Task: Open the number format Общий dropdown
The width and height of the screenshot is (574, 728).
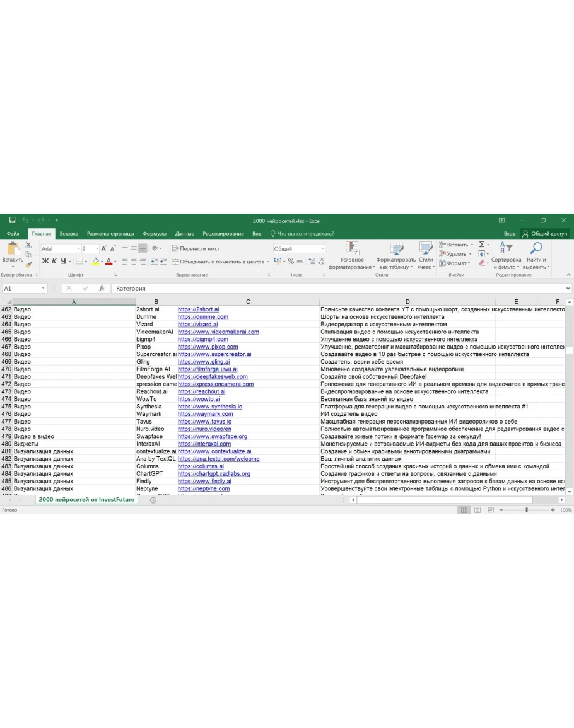Action: (322, 248)
